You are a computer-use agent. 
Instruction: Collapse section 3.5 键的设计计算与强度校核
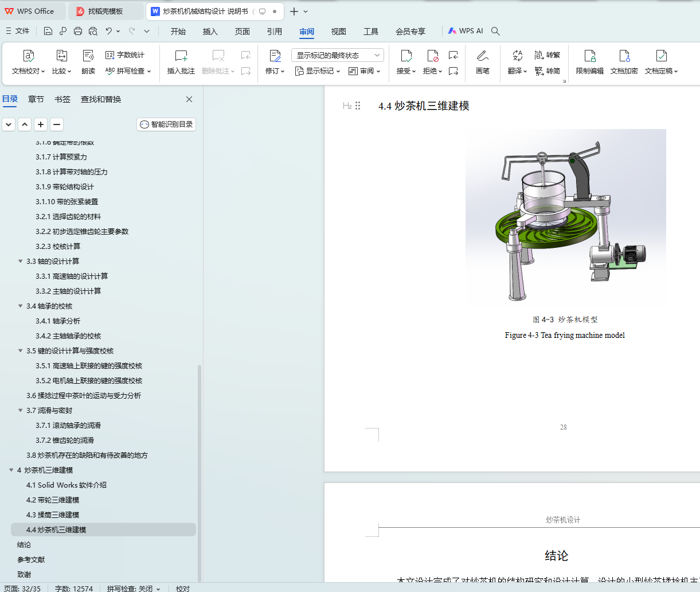(21, 350)
